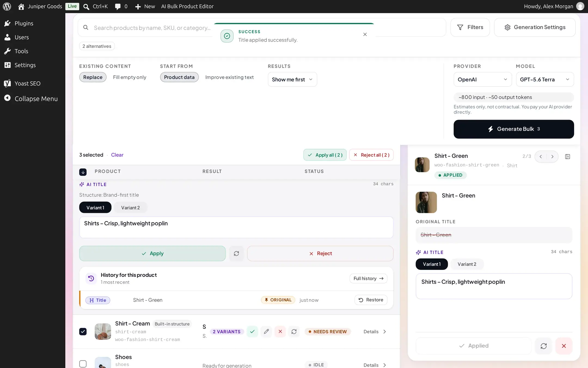588x368 pixels.
Task: Reject Shirt - Cream result with X
Action: [x=280, y=331]
